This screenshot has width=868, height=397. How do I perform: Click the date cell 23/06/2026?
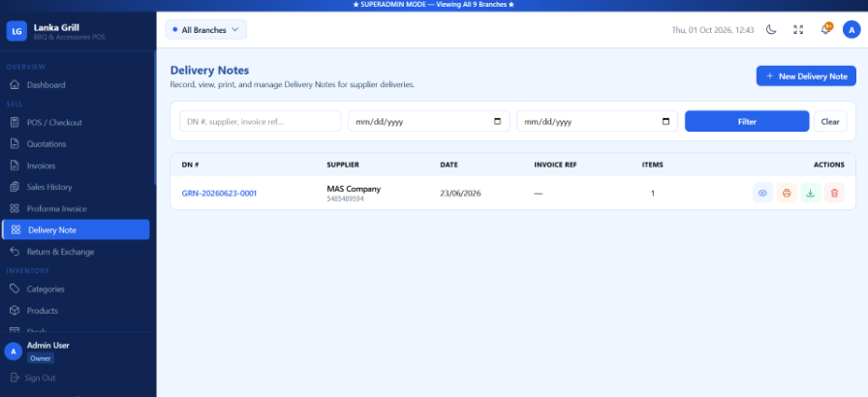point(460,193)
